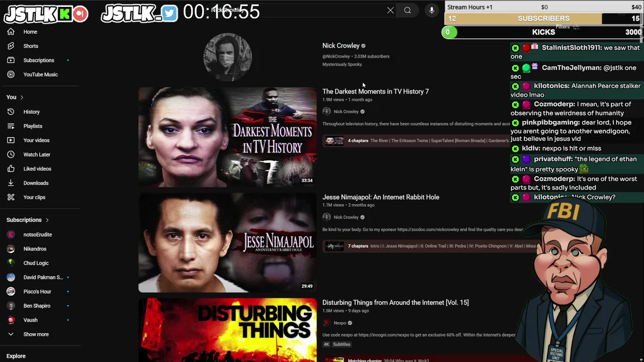Click the Subtitles badge on Nexpo video
The image size is (644, 362).
[342, 344]
